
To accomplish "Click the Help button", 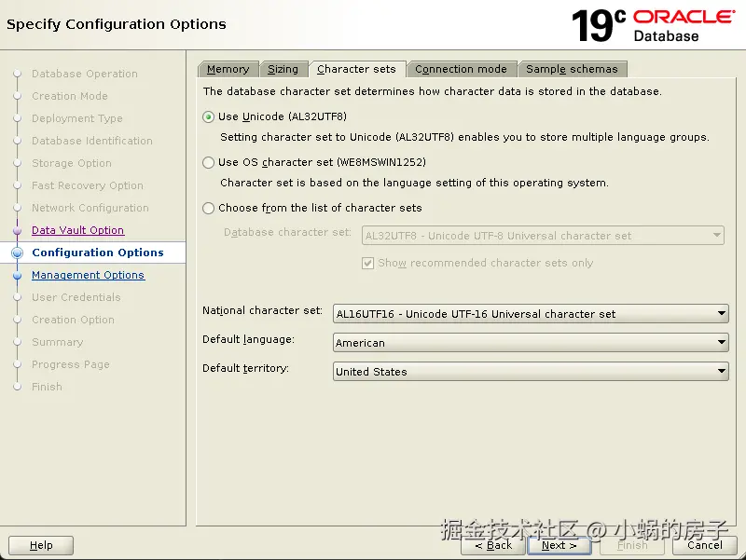I will 41,545.
